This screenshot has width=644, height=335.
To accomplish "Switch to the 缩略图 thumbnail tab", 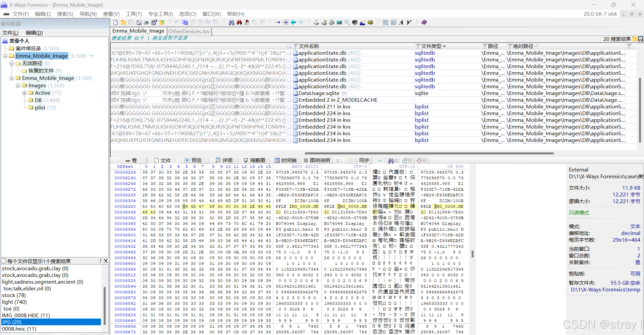I will point(254,160).
